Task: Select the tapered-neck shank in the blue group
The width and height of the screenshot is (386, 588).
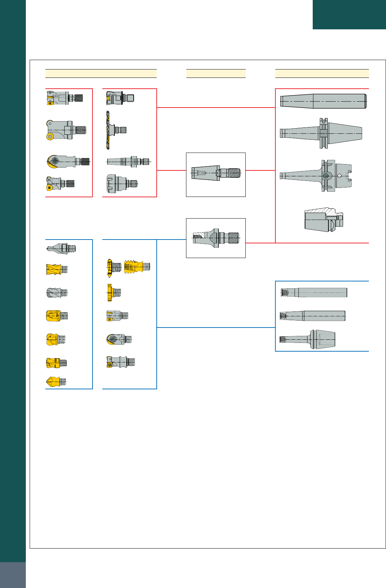Action: pos(313,316)
